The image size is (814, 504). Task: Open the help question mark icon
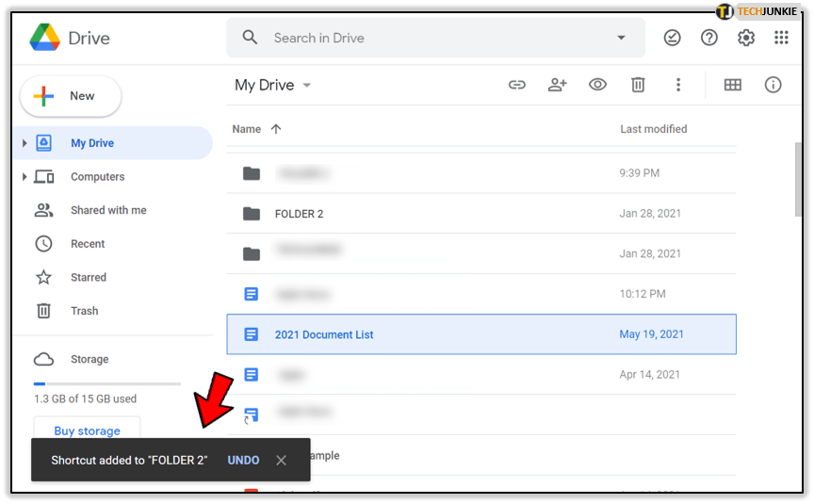coord(709,38)
